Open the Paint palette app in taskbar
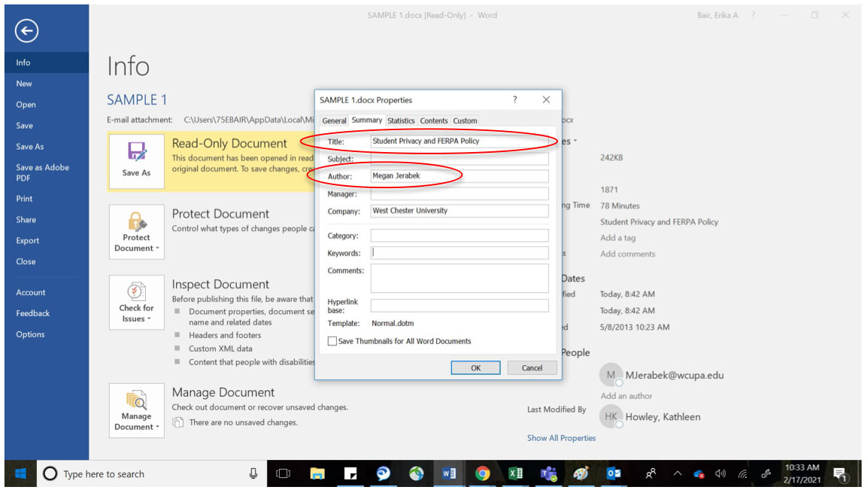 pos(581,473)
